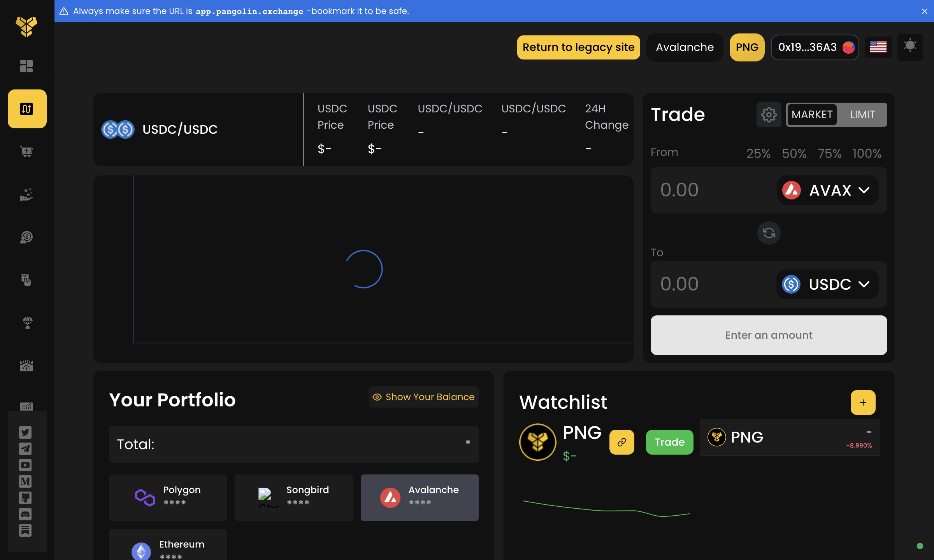Open the Buy cart icon in sidebar
The width and height of the screenshot is (934, 560).
[26, 152]
